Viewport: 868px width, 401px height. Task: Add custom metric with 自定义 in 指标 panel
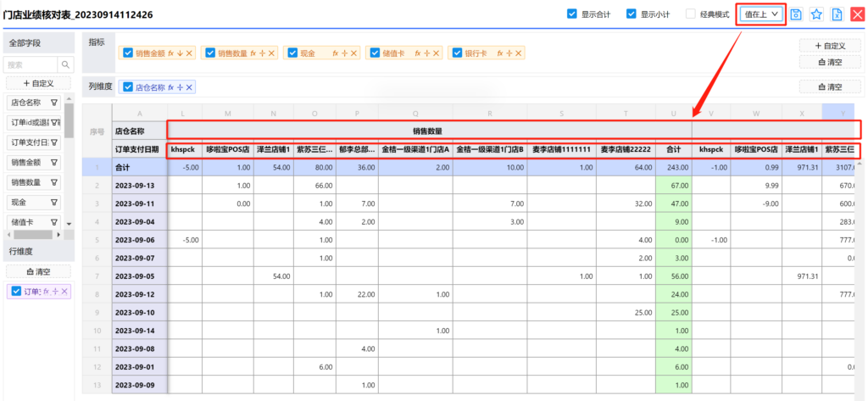click(x=830, y=46)
